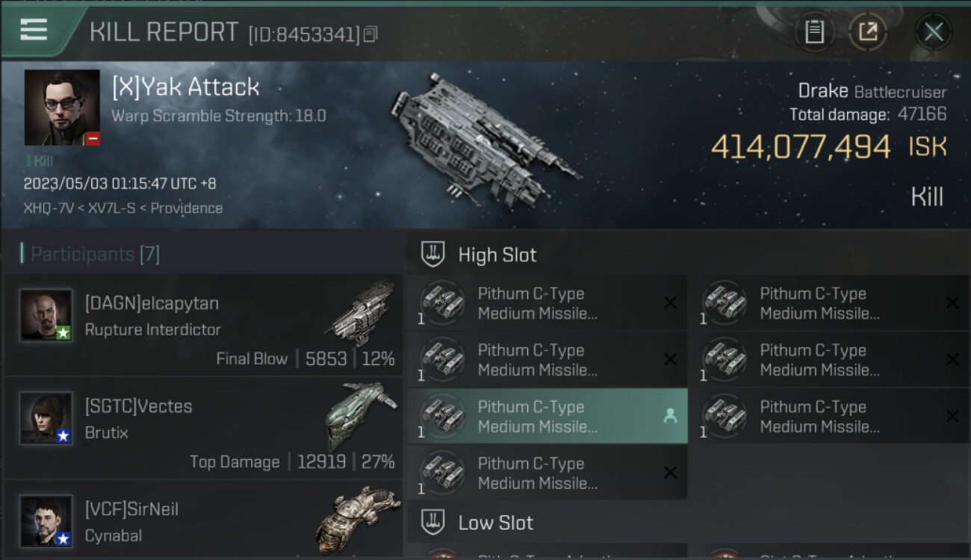The height and width of the screenshot is (560, 971).
Task: Click the person icon on highlighted module
Action: point(670,417)
